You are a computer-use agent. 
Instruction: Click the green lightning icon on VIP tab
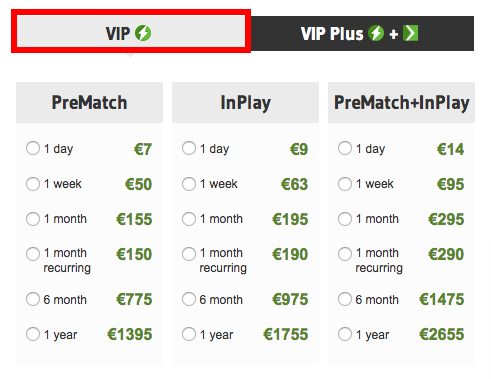coord(143,33)
